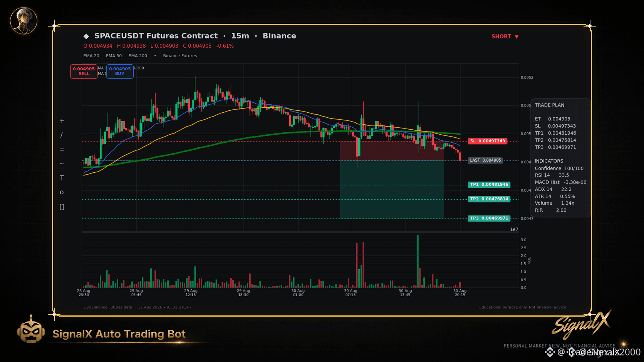Click the high price H 0.004938

131,46
